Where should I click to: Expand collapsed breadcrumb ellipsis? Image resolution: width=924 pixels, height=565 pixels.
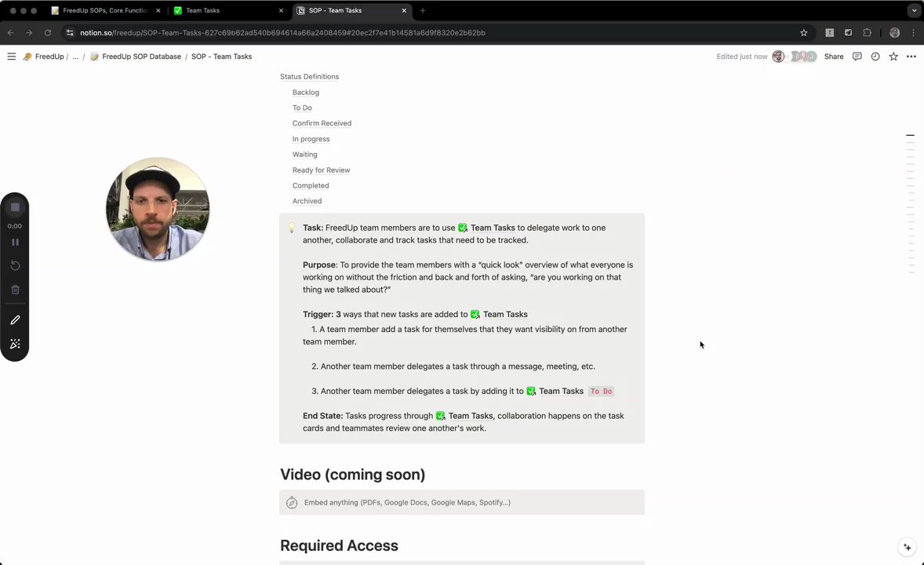click(x=75, y=56)
